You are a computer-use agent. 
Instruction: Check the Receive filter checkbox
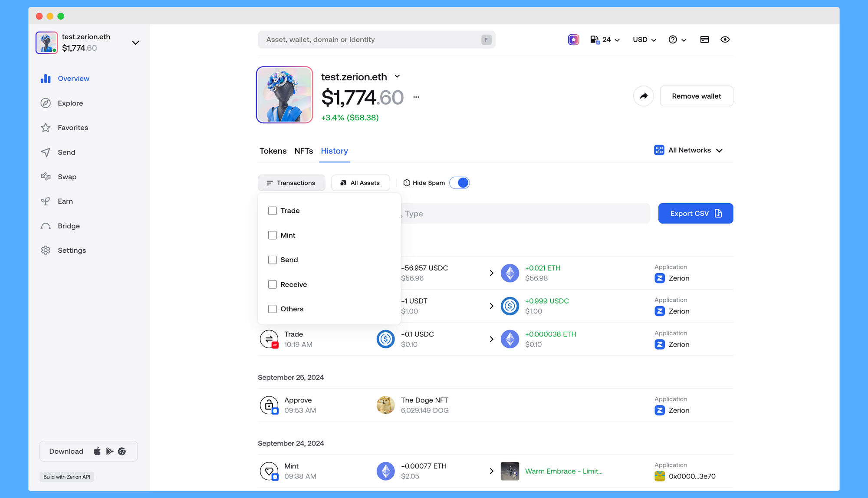click(273, 284)
